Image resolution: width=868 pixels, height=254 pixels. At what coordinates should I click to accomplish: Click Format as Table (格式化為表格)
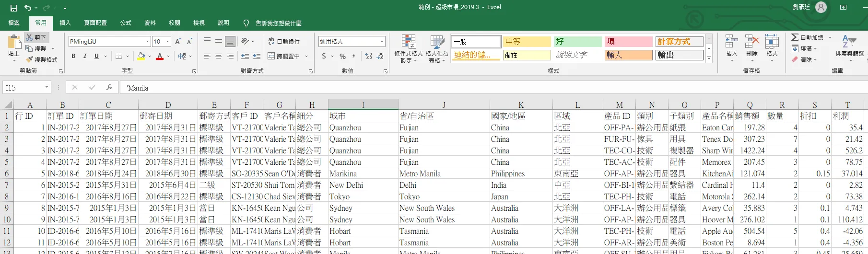point(437,49)
